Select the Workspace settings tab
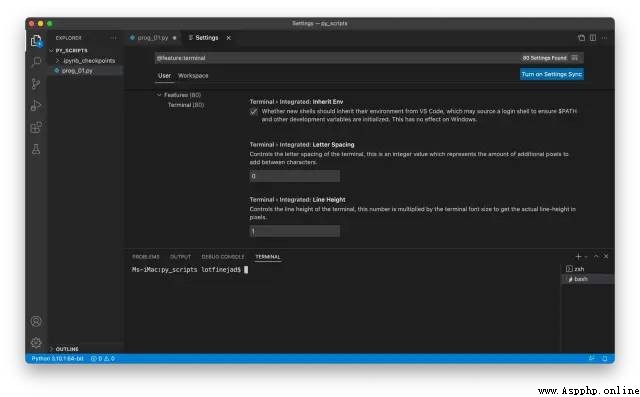 click(193, 75)
